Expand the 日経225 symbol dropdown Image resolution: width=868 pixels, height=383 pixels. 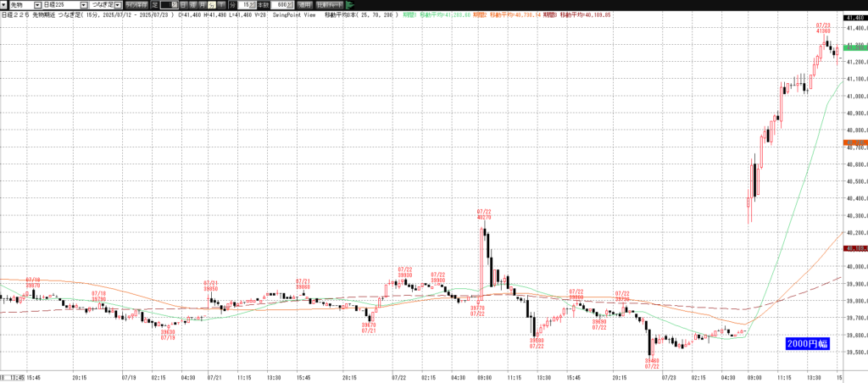coord(83,5)
